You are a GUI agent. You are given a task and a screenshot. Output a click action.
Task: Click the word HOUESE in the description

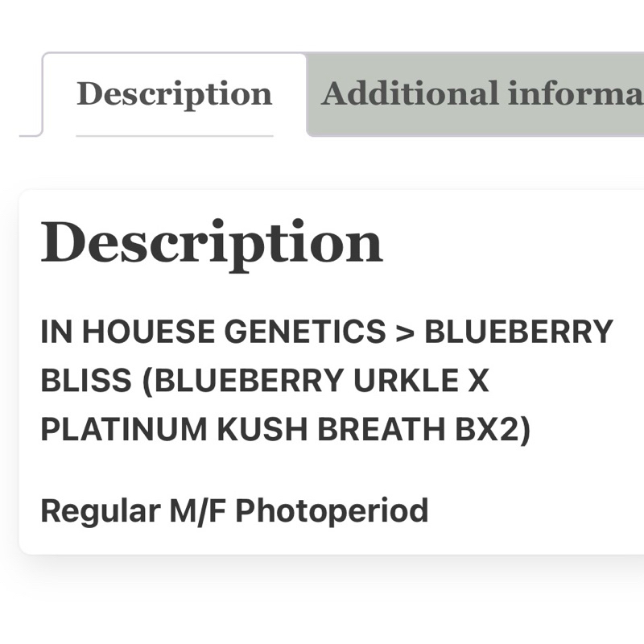coord(148,332)
